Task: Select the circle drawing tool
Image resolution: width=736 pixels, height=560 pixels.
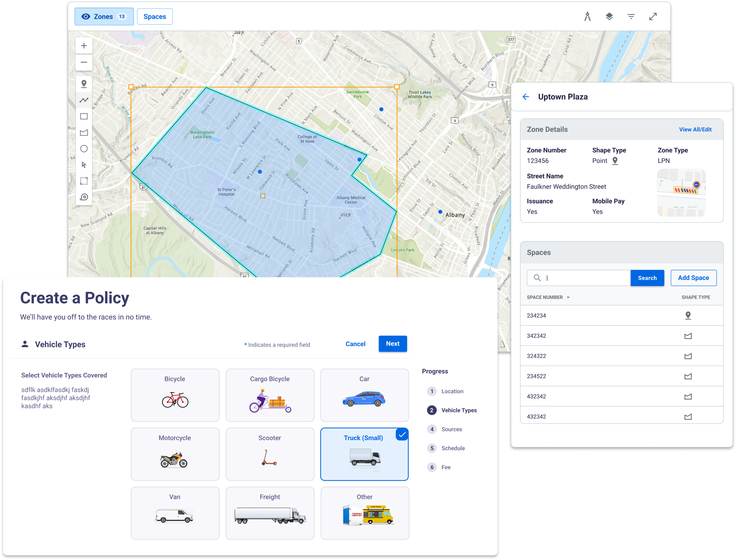Action: click(84, 149)
